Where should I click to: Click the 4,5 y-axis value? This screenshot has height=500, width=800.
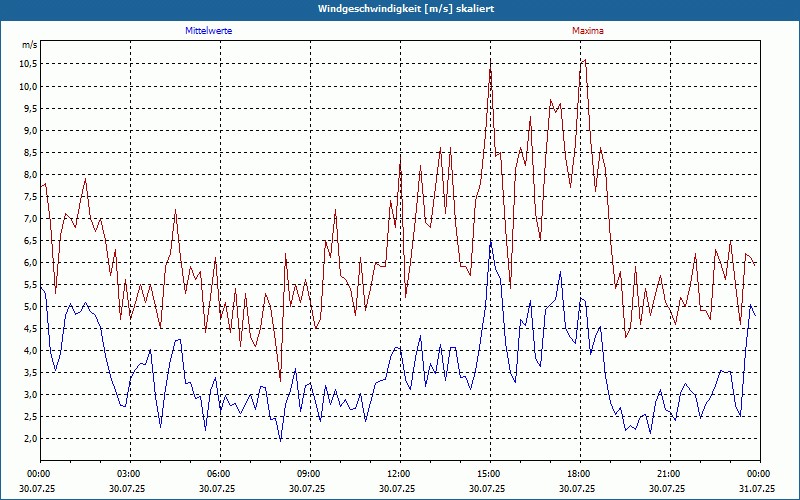click(30, 329)
